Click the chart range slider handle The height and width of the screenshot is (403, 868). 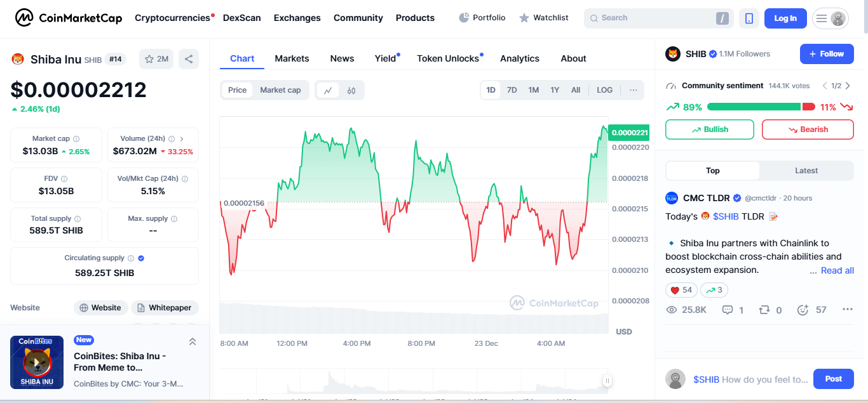[x=607, y=381]
